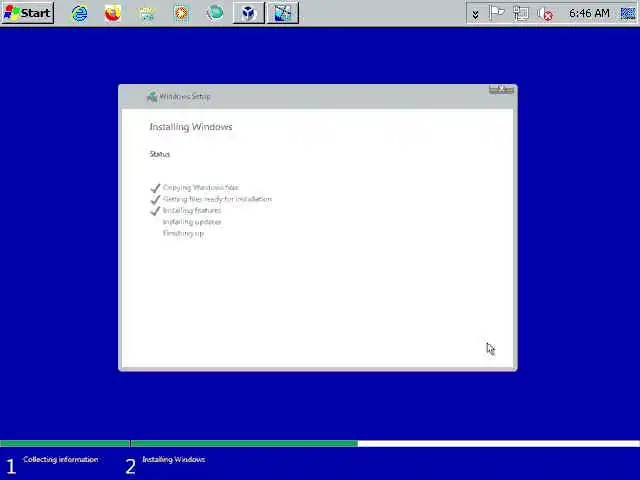Image resolution: width=640 pixels, height=480 pixels.
Task: Click the Collecting information progress bar segment
Action: coord(64,443)
